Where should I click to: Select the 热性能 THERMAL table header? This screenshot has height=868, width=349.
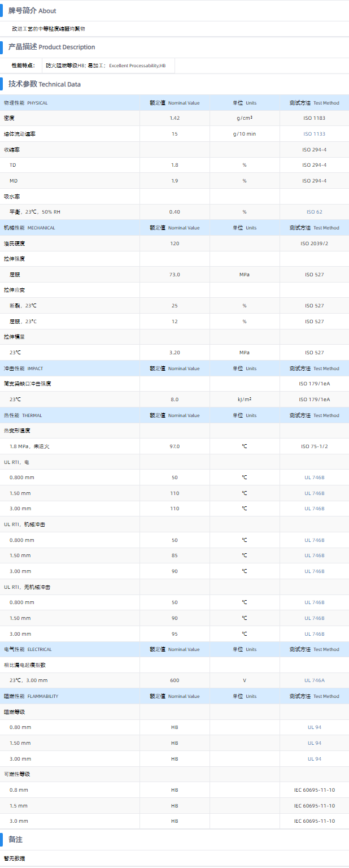(23, 415)
